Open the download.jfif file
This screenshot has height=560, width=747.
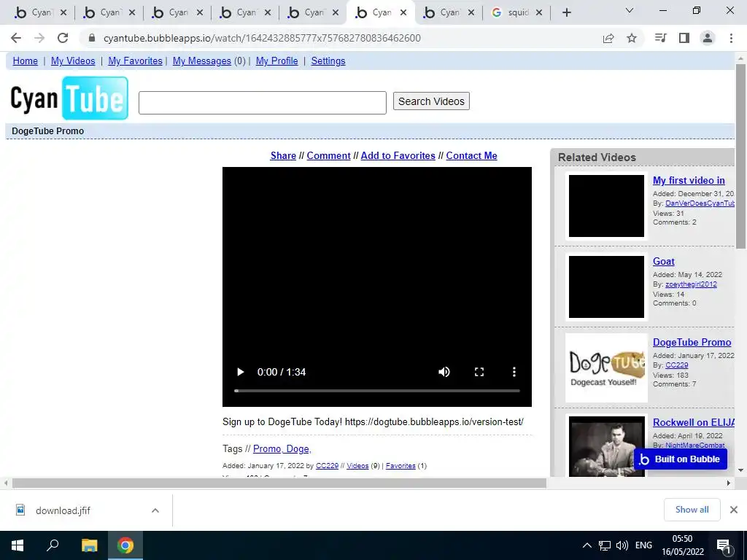pos(63,510)
